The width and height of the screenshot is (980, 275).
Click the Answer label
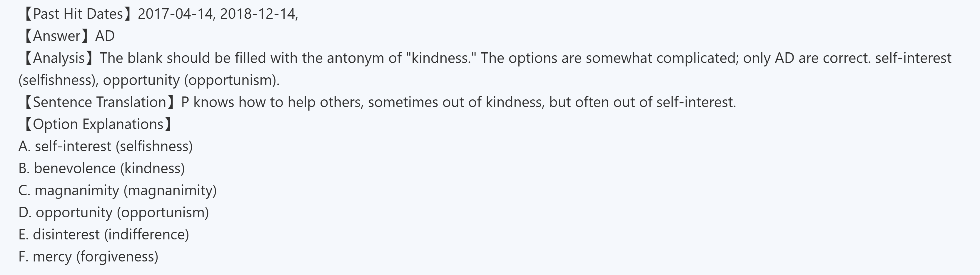pos(57,36)
